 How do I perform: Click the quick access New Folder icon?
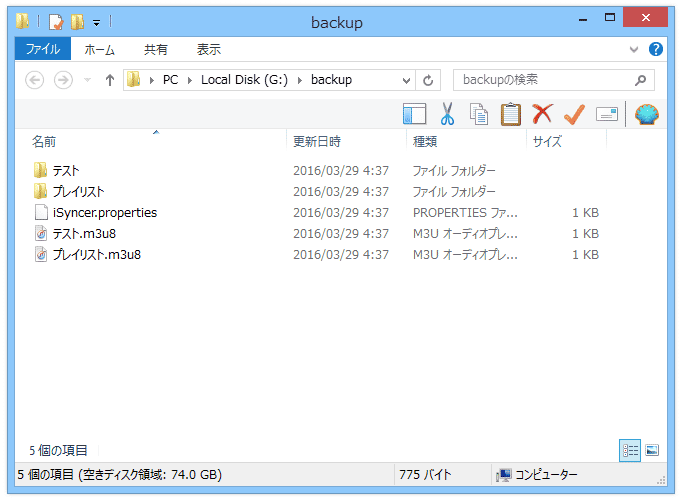coord(77,22)
